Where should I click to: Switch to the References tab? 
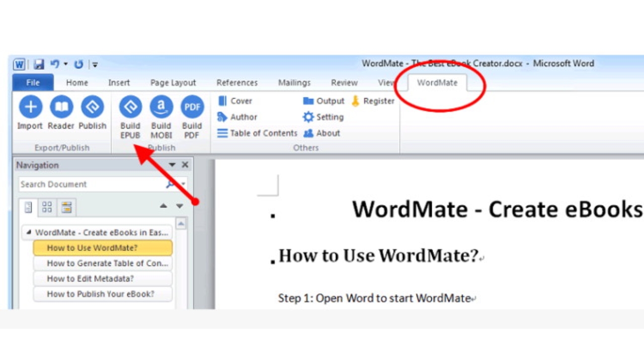tap(237, 83)
